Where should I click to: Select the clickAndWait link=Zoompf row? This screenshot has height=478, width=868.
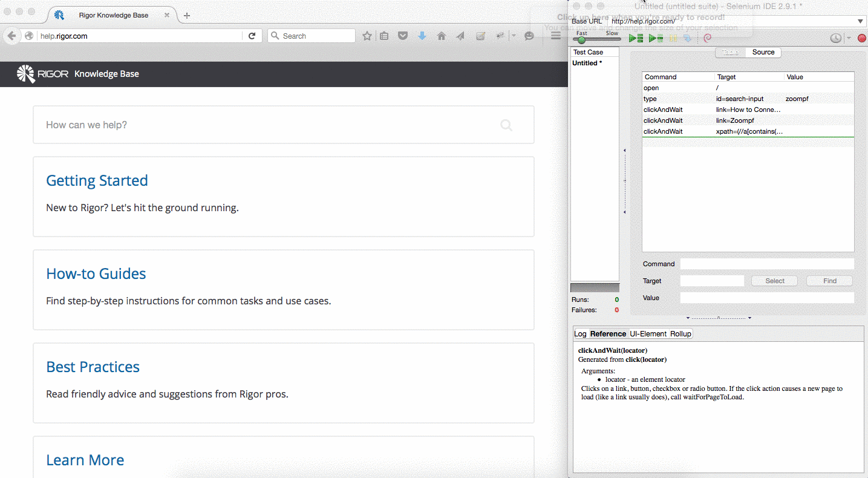pyautogui.click(x=748, y=120)
